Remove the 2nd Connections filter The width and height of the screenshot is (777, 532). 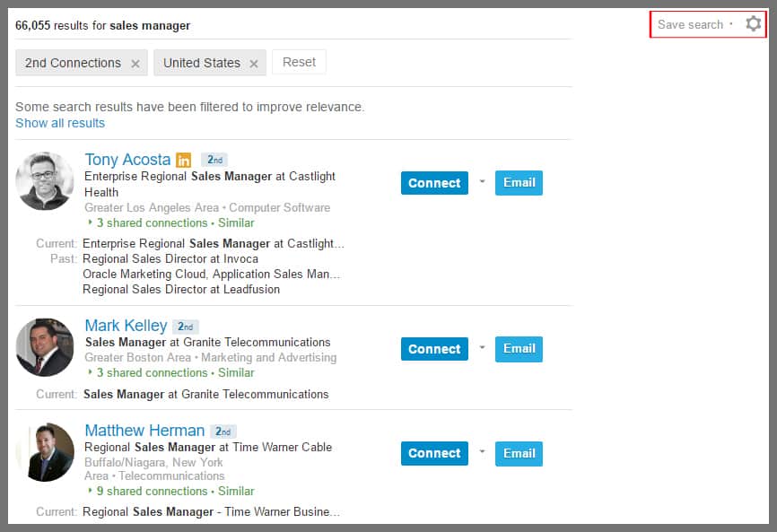click(x=135, y=64)
